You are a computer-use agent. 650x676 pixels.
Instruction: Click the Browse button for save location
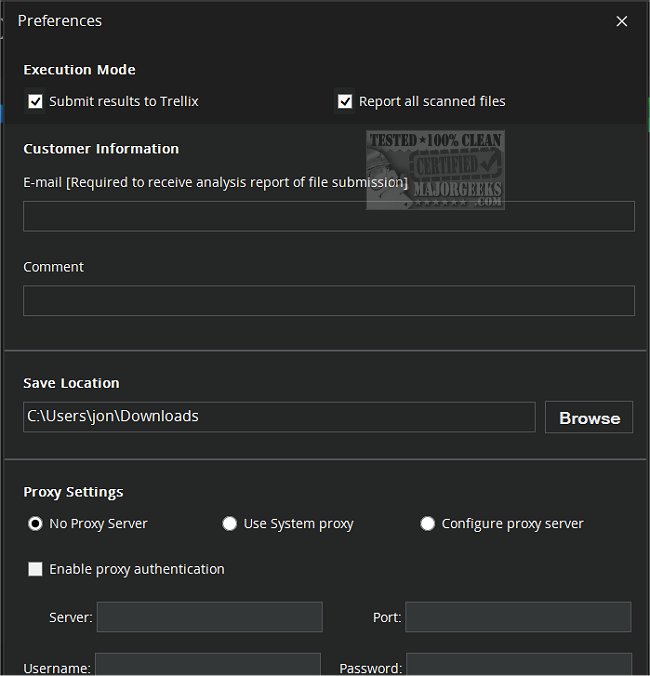(x=589, y=418)
